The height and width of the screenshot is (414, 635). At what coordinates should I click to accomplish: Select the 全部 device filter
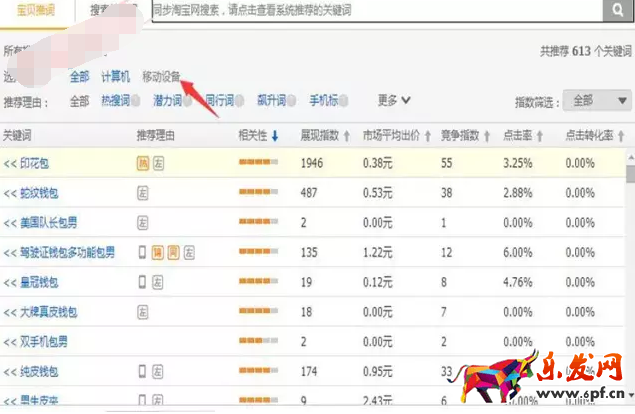click(x=79, y=76)
